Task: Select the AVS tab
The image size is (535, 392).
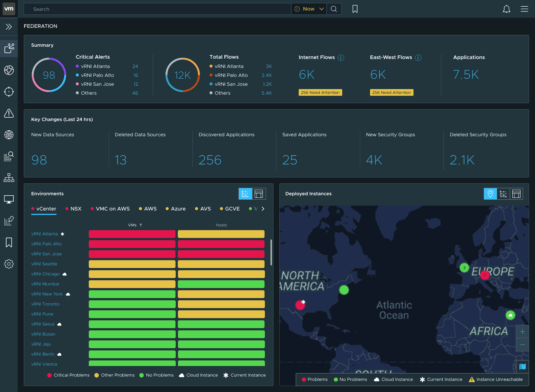Action: 203,209
